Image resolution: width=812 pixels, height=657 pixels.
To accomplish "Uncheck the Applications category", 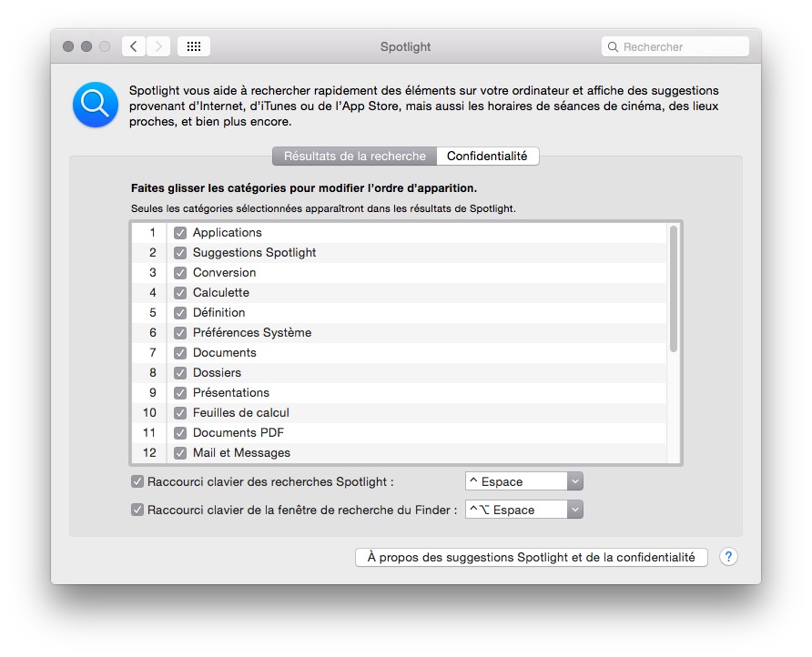I will (180, 233).
